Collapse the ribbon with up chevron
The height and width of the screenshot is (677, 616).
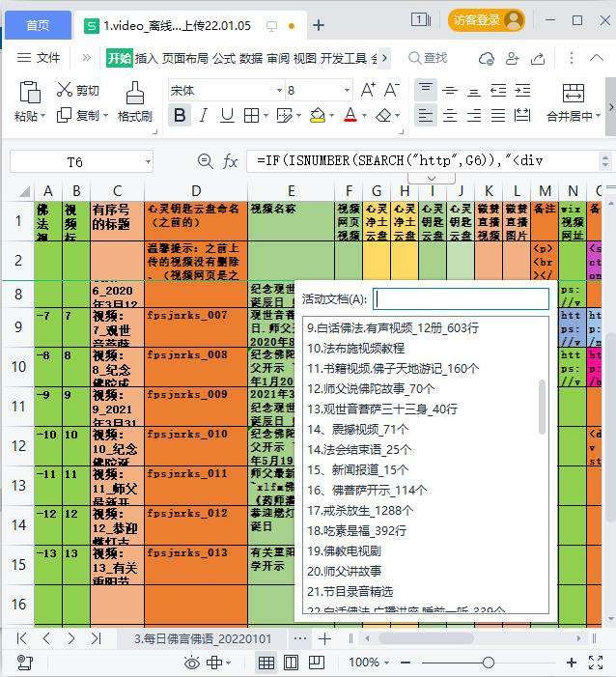[597, 58]
